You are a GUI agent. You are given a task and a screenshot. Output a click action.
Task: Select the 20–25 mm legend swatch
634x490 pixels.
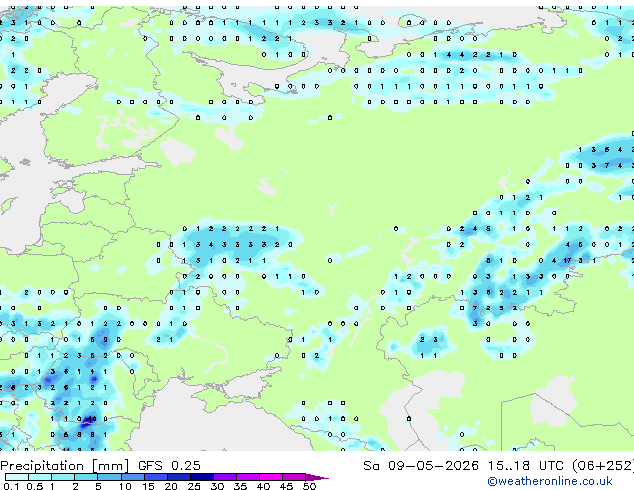(179, 477)
